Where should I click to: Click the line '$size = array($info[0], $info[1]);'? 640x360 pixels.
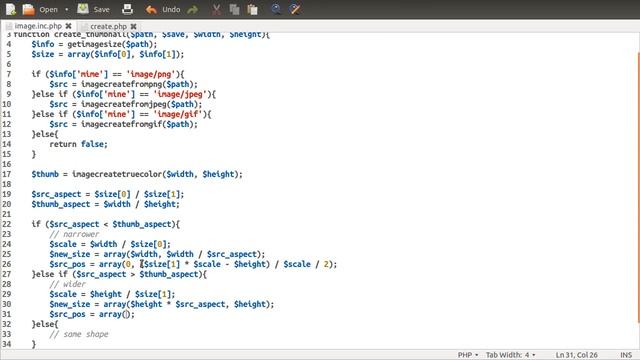pyautogui.click(x=108, y=54)
